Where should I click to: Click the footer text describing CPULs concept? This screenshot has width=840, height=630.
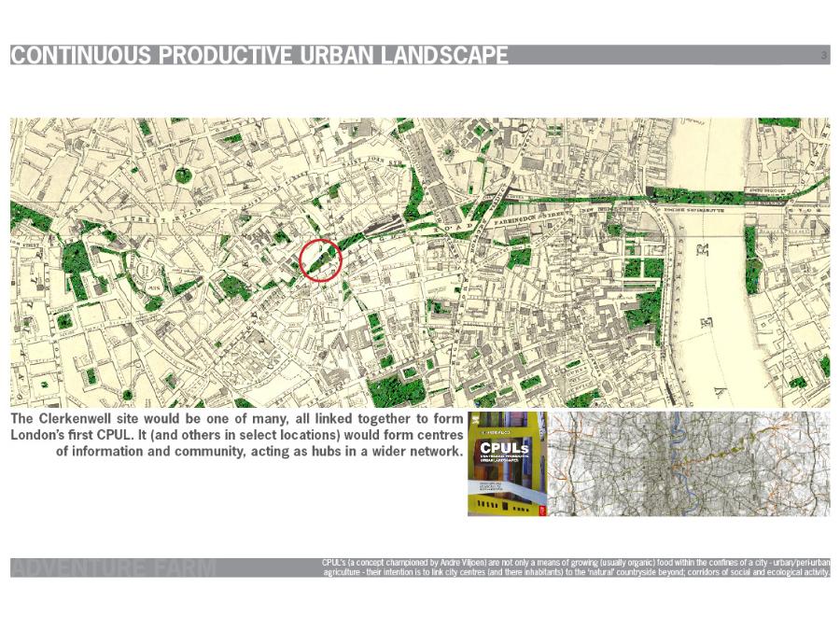(574, 567)
